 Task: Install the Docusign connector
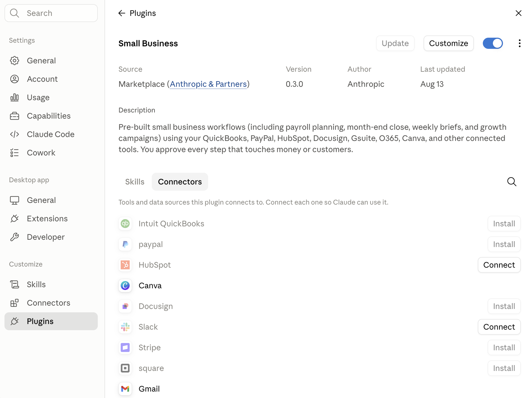point(504,306)
